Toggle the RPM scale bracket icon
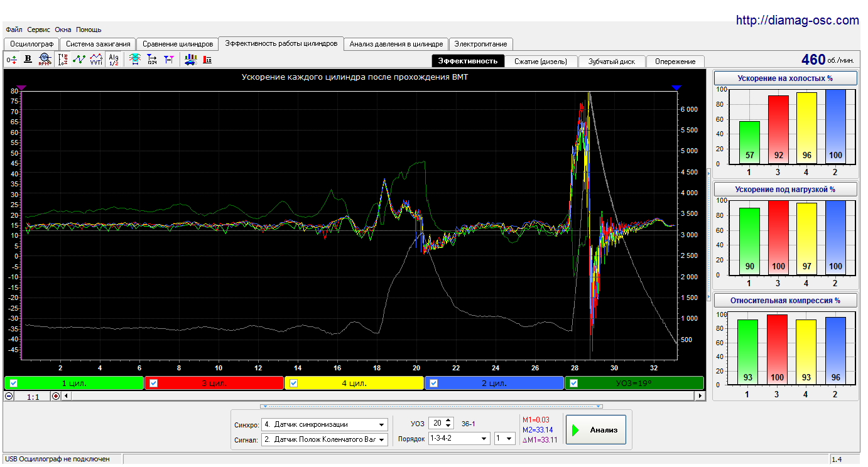 pyautogui.click(x=63, y=60)
